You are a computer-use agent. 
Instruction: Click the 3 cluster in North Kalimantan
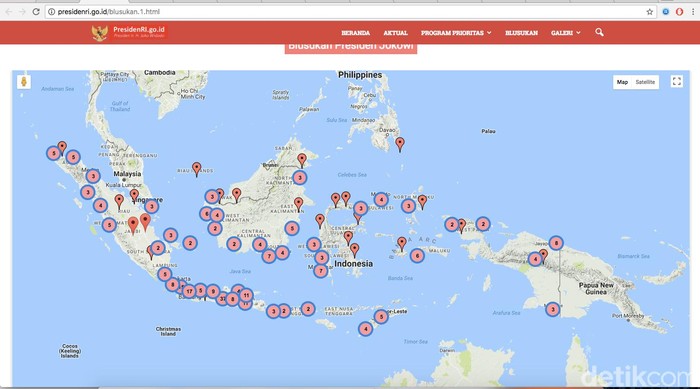click(300, 178)
